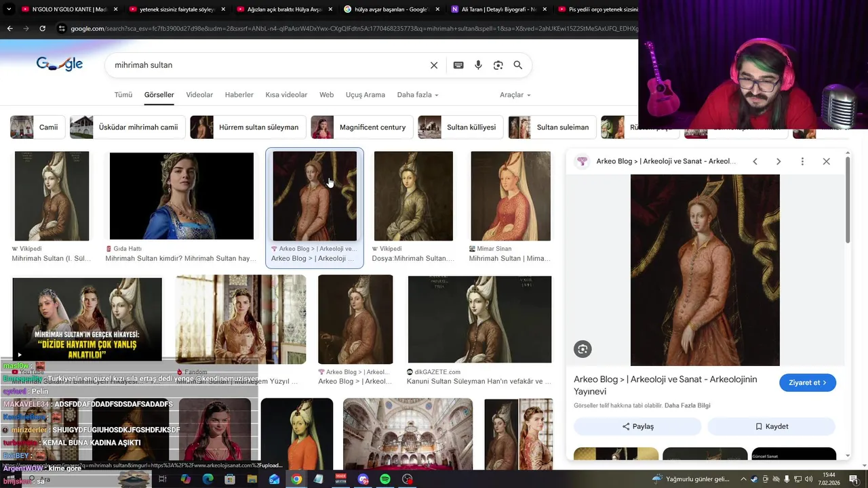Open site info icon beside google.com URL
868x488 pixels.
tap(62, 28)
